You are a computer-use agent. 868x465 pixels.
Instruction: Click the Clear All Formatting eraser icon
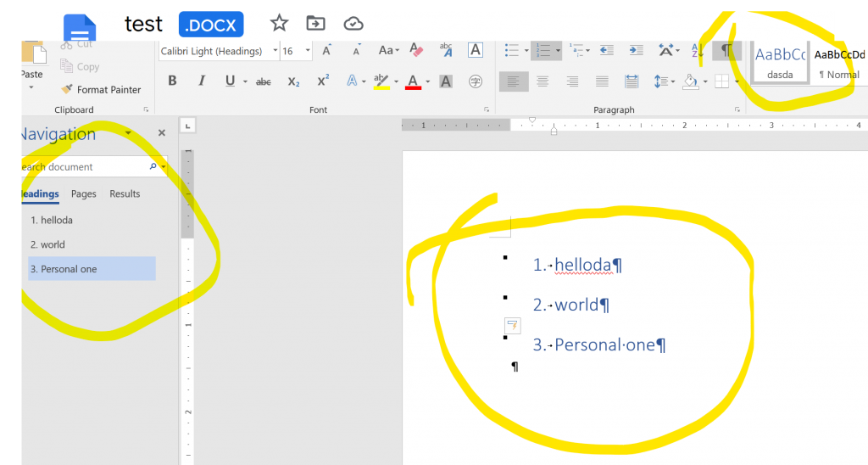click(x=416, y=51)
